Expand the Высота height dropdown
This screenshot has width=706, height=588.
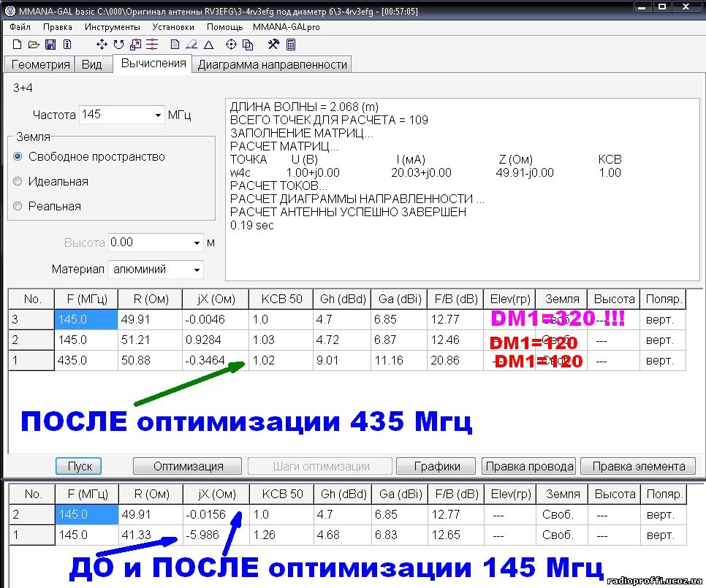[197, 243]
